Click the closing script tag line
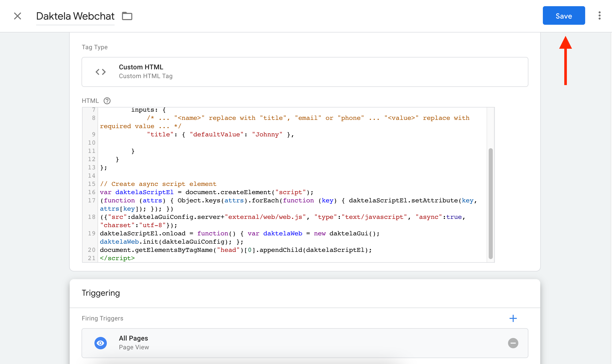Screen dimensions: 612x364 coord(117,258)
